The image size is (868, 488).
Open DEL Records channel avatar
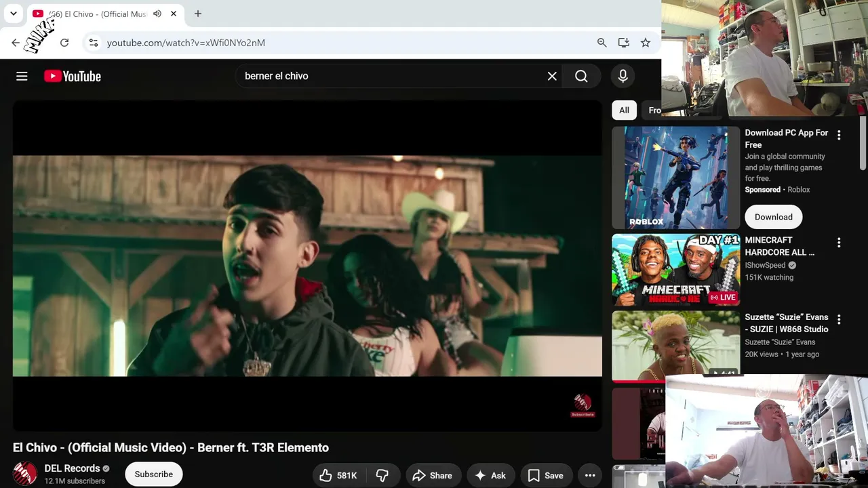tap(25, 474)
